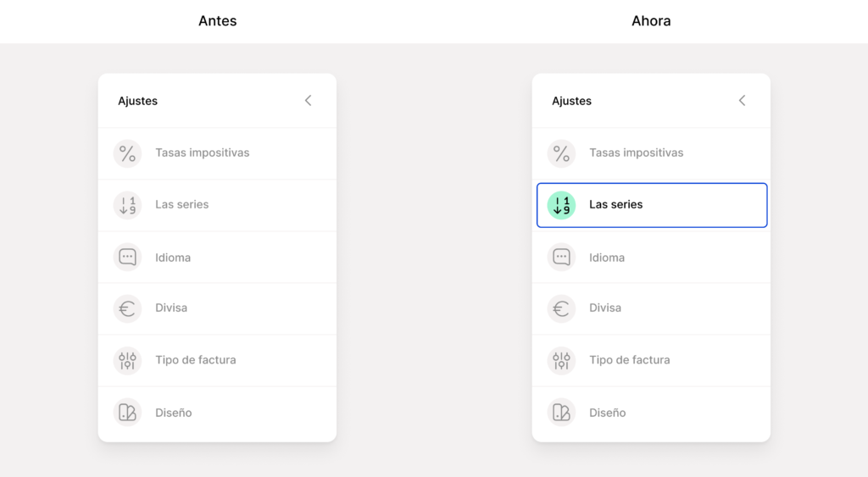The height and width of the screenshot is (477, 868).
Task: Click the green highlighted Las series icon
Action: tap(561, 205)
